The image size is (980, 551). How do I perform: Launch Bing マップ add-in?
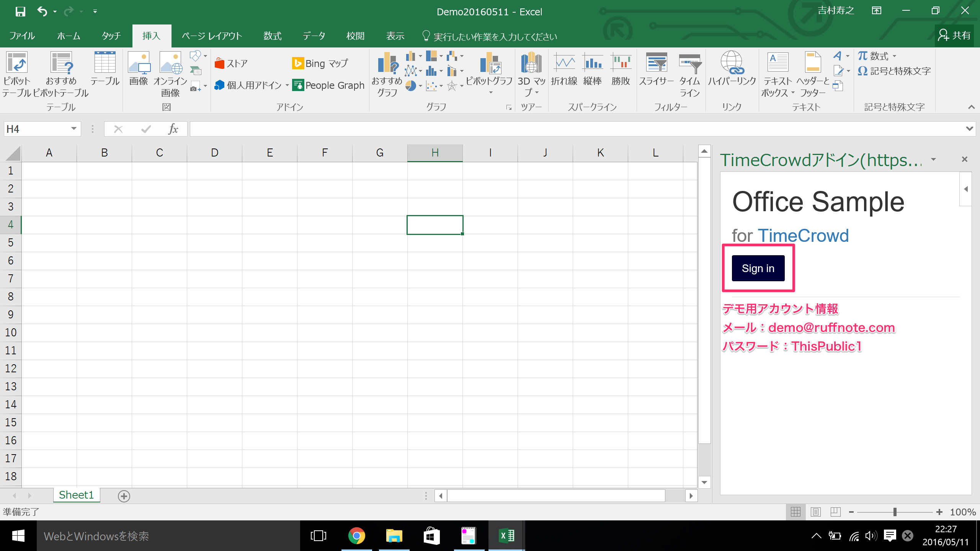coord(320,64)
